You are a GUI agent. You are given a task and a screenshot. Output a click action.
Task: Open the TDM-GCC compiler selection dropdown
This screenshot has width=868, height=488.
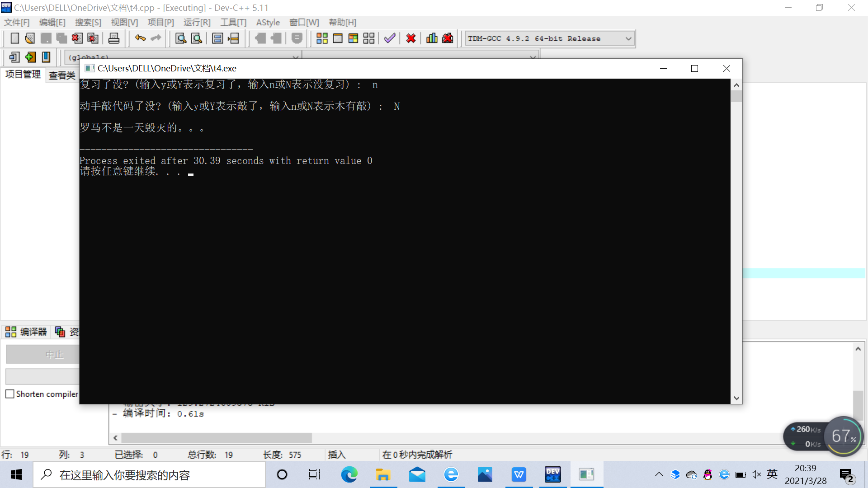click(628, 39)
